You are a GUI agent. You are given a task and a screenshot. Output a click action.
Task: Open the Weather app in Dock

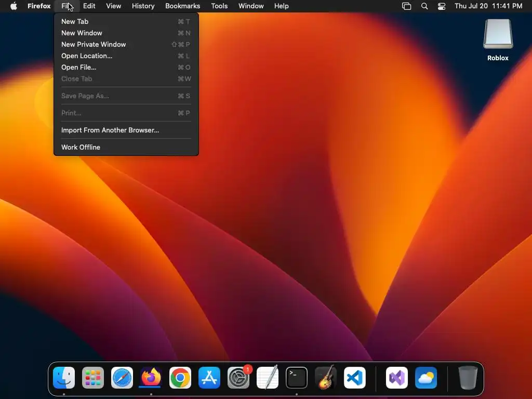[x=426, y=378]
